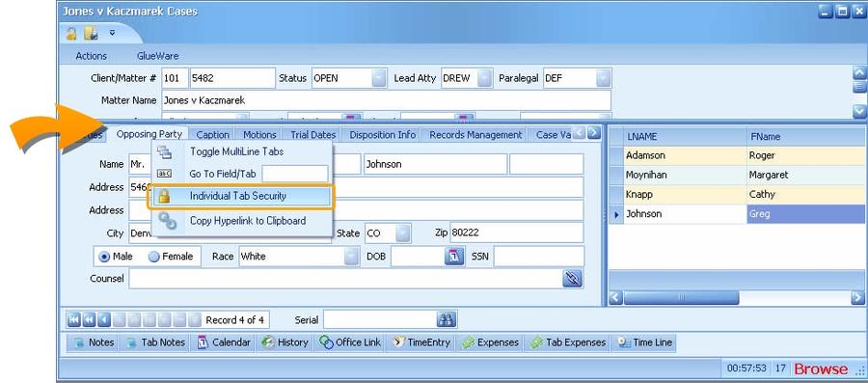Sort by the LNAME column header

685,136
